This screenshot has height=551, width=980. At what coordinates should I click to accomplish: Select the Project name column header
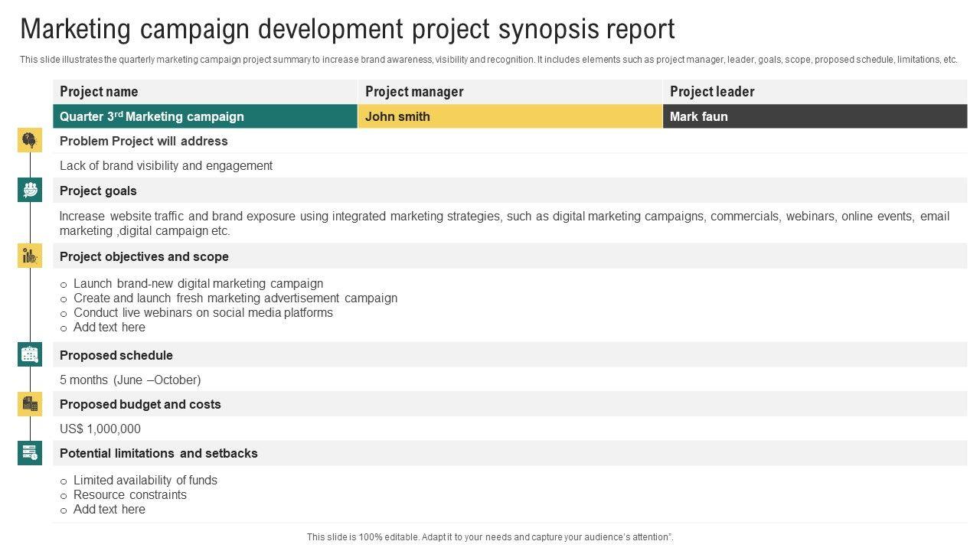[x=99, y=92]
